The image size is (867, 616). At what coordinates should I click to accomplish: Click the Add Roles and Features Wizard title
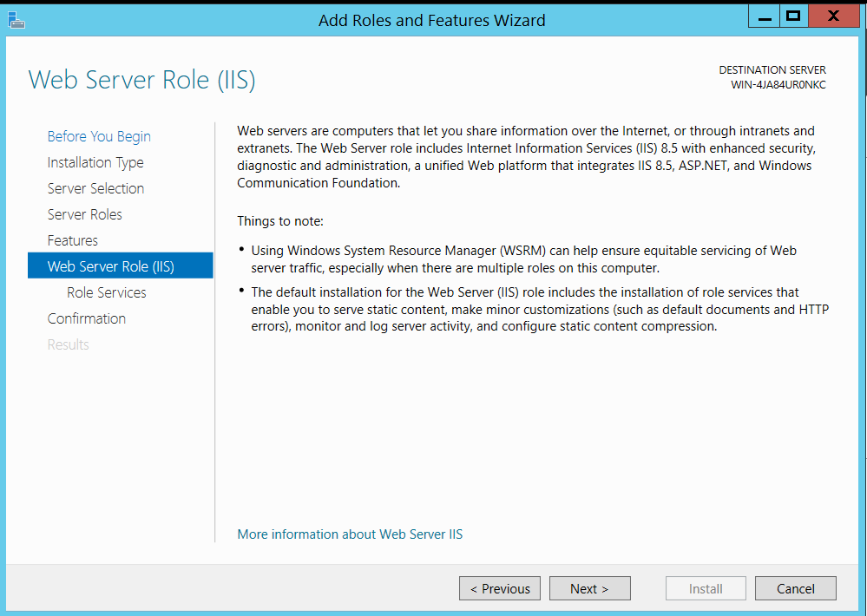(x=432, y=21)
